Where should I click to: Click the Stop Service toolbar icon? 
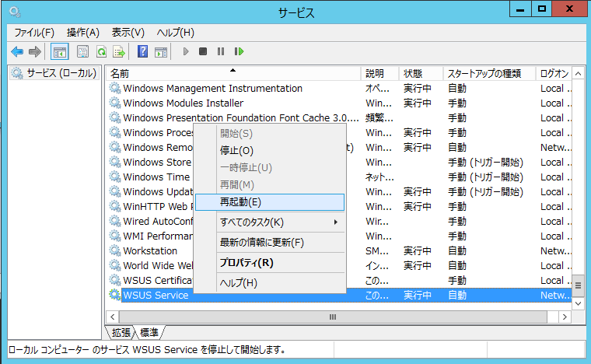tap(203, 51)
